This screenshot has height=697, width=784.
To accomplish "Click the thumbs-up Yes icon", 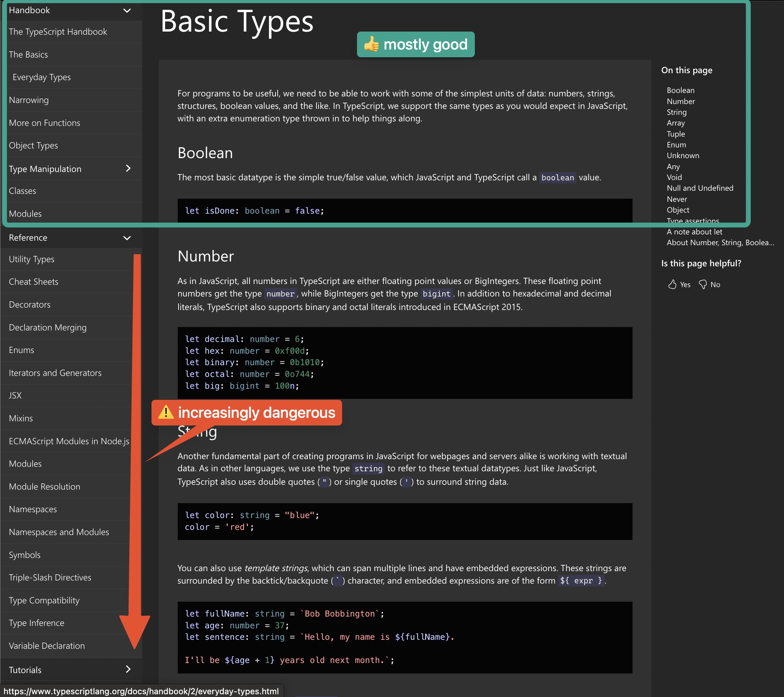I will (672, 284).
